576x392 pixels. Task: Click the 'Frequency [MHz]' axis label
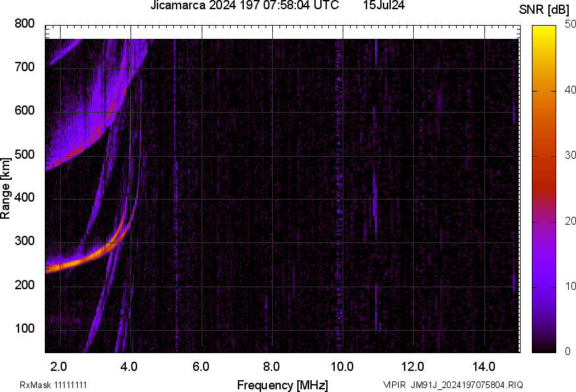click(283, 385)
